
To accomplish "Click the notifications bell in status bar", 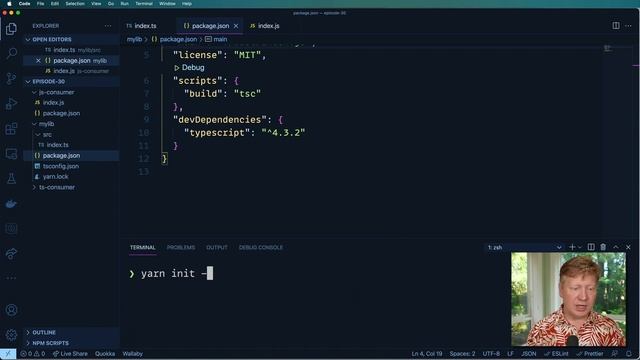I will (629, 354).
